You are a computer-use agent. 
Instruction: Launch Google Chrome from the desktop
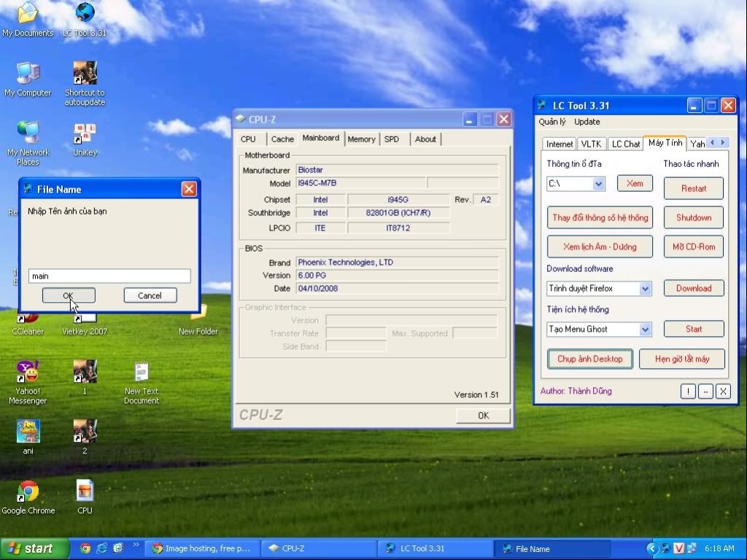(x=28, y=497)
